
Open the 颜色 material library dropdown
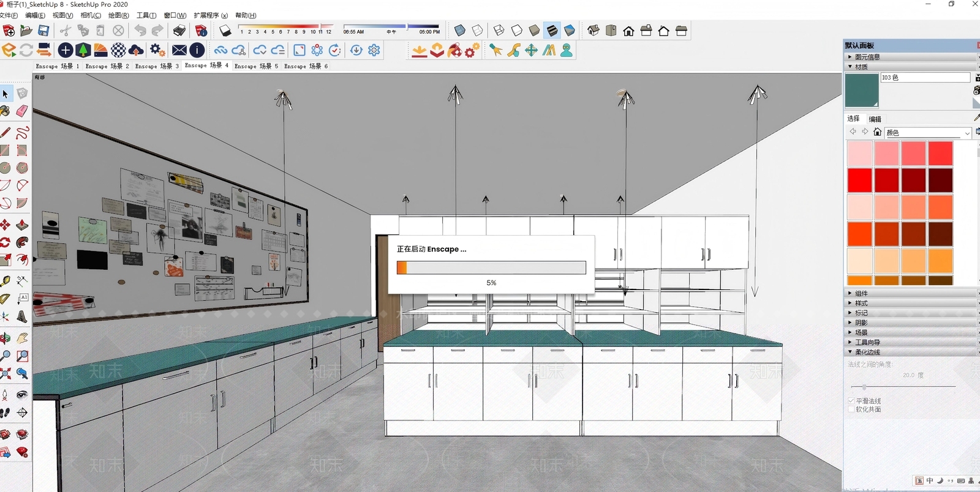pos(928,133)
